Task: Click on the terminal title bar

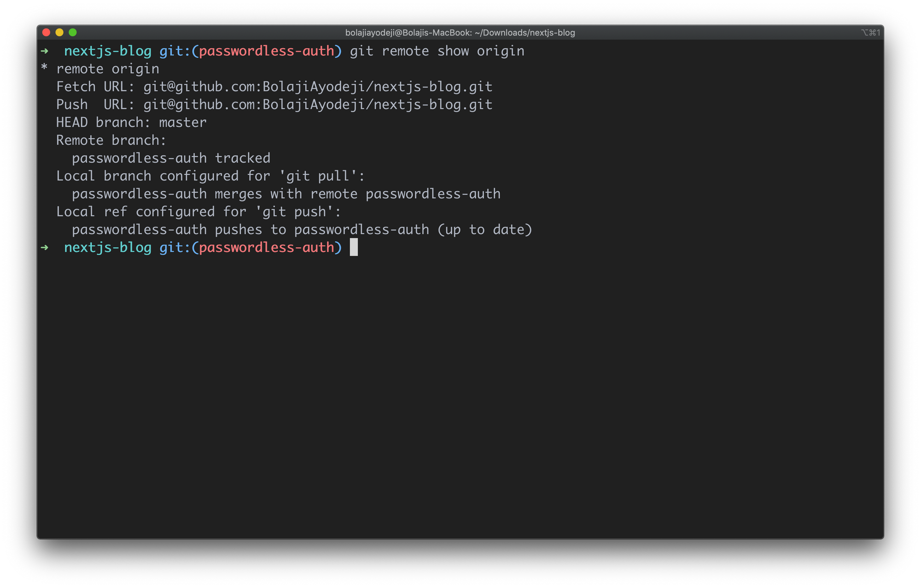Action: click(x=460, y=32)
